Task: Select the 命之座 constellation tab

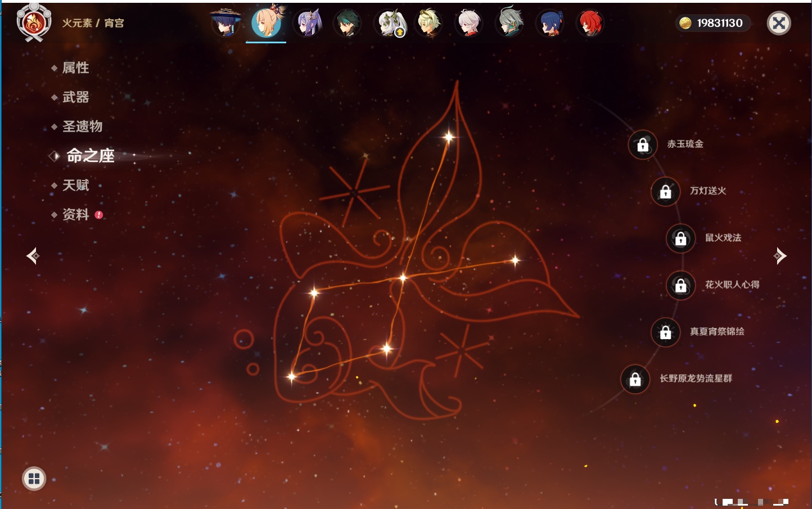Action: 91,156
